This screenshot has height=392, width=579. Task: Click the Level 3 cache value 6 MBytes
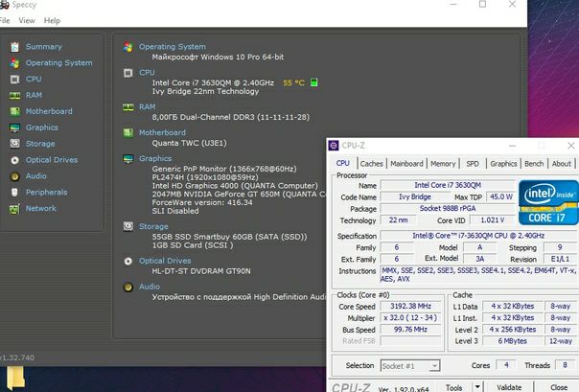point(513,341)
